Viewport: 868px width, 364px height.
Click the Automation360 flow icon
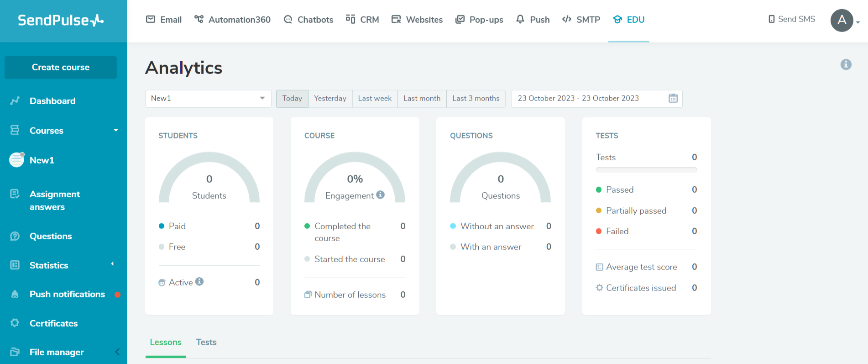pyautogui.click(x=199, y=19)
